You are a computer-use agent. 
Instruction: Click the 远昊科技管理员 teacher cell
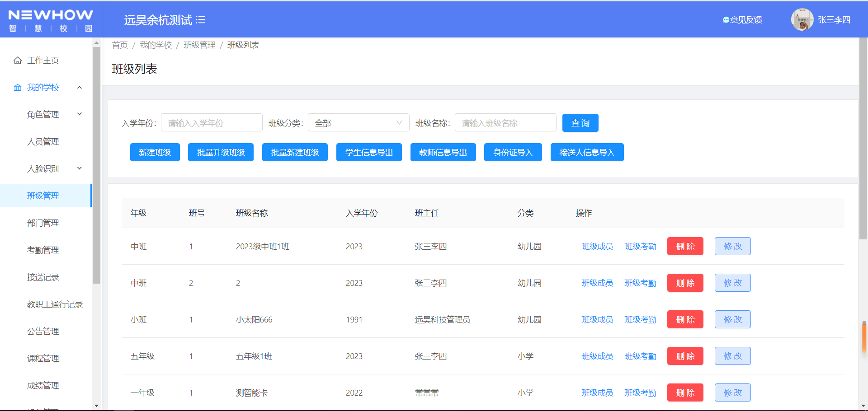[443, 320]
